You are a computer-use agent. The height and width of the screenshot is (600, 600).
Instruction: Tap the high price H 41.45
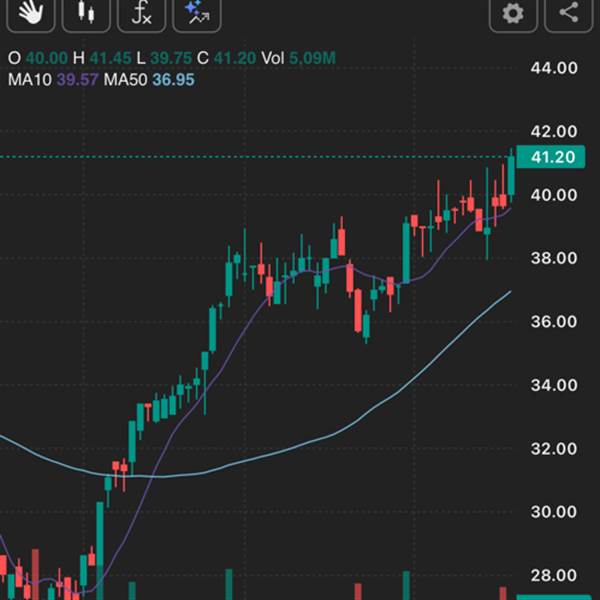(102, 58)
